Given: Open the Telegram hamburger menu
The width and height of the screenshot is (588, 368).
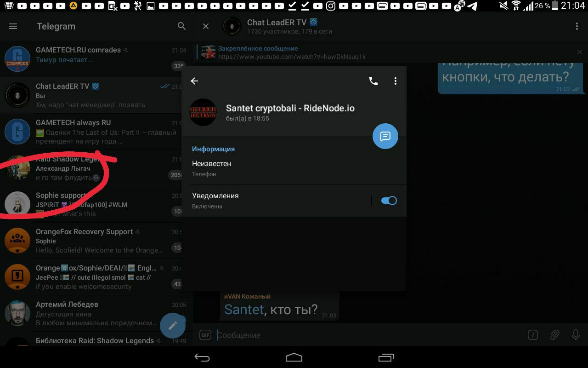Looking at the screenshot, I should [x=13, y=26].
